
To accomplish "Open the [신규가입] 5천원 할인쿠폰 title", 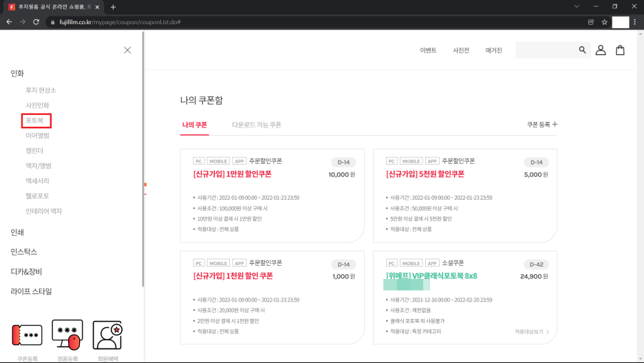I will pos(425,174).
